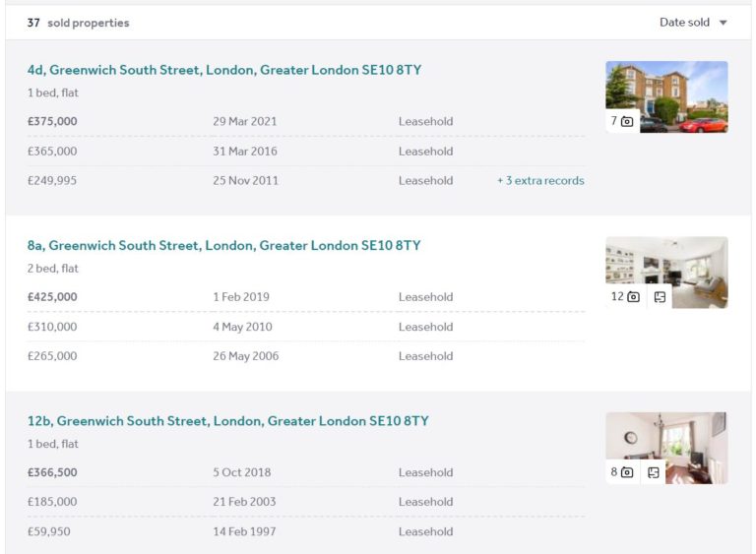Click the 29 Mar 2021 sale date
The image size is (756, 554).
[x=245, y=121]
